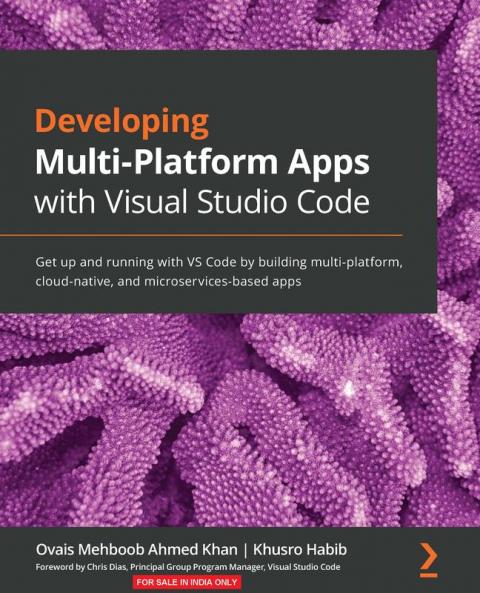This screenshot has height=593, width=480.
Task: Click the "Foreword by Chris Dias" line
Action: point(188,567)
